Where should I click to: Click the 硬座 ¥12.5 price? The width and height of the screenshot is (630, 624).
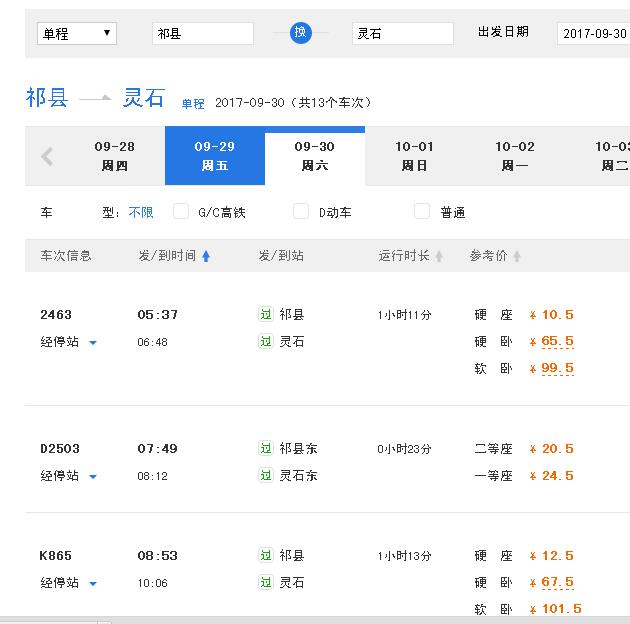[552, 556]
